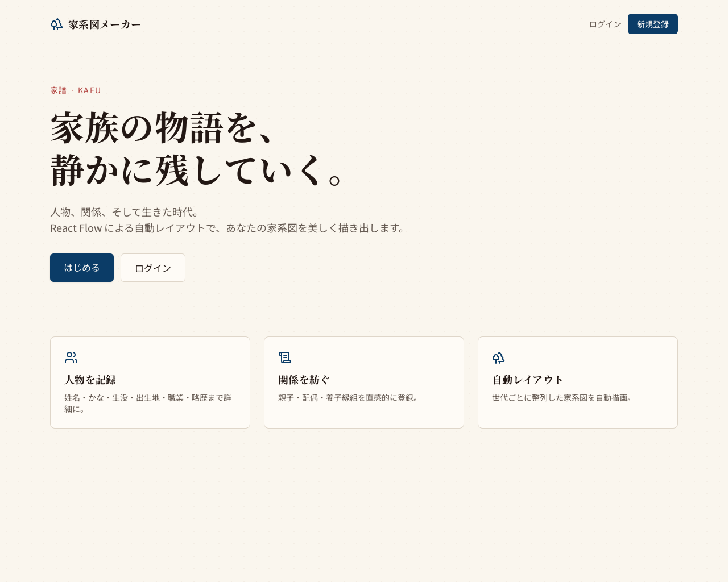Open the ログイン link in top navigation
Viewport: 728px width, 582px height.
point(605,24)
